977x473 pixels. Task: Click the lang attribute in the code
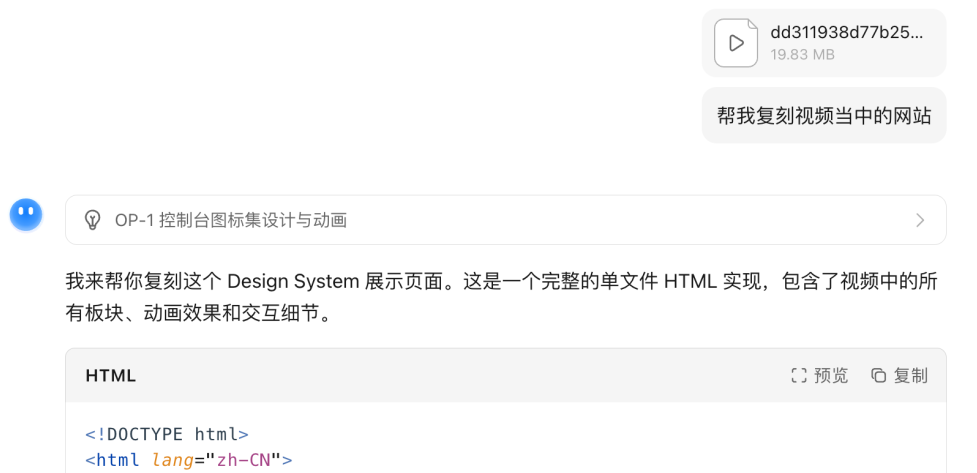coord(170,460)
